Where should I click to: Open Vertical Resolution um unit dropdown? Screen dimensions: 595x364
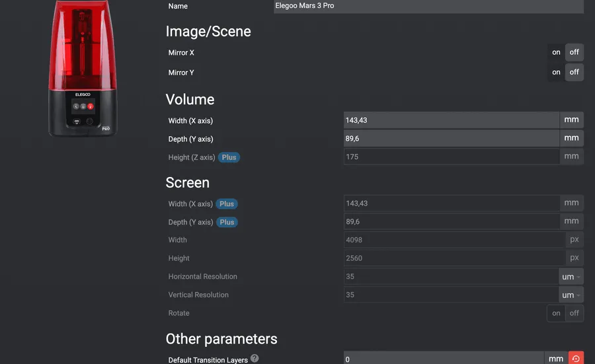click(571, 295)
